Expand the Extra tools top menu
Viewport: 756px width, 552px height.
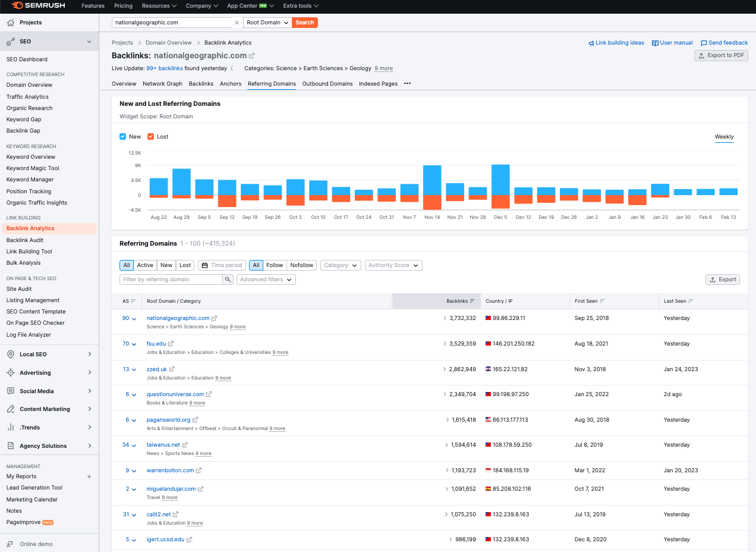click(301, 6)
